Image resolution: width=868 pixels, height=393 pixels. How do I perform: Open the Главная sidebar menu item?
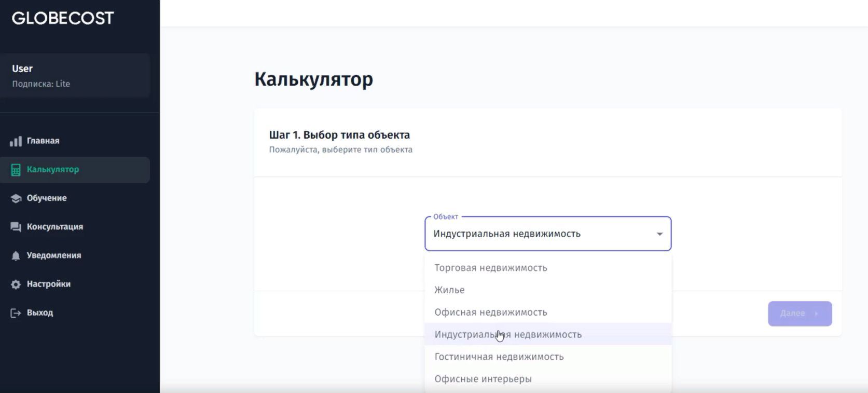75,141
